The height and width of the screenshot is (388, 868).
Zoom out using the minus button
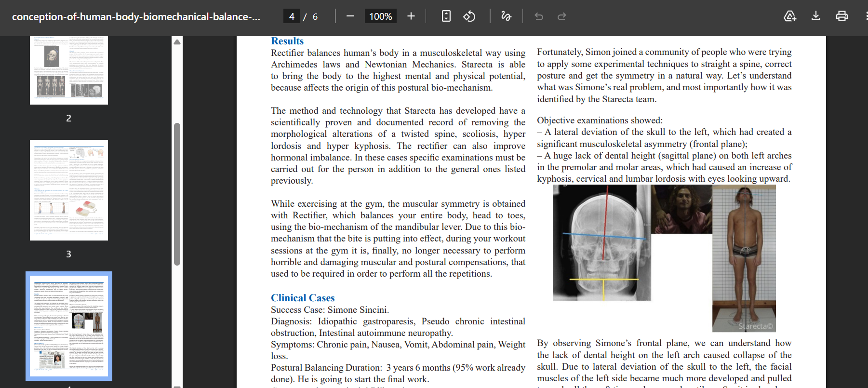pos(350,16)
